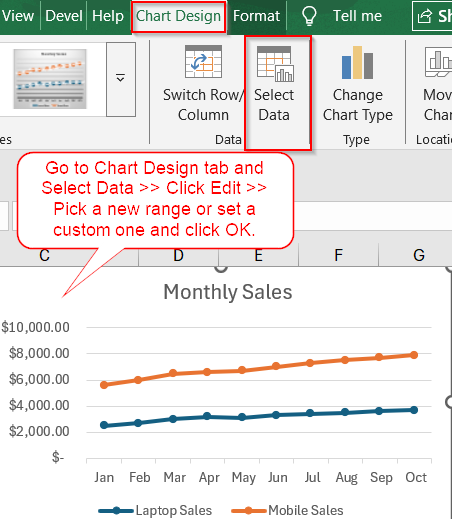
Task: Switch to the Format tab
Action: click(256, 16)
